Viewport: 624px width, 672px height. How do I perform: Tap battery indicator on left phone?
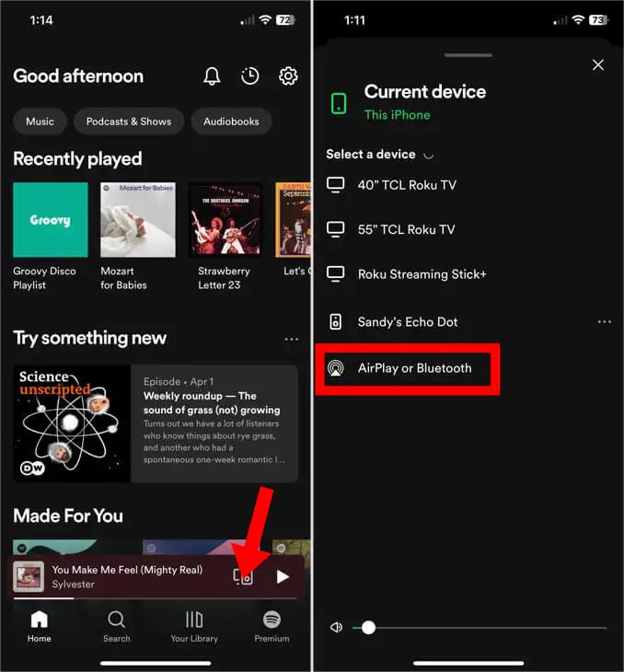[286, 19]
